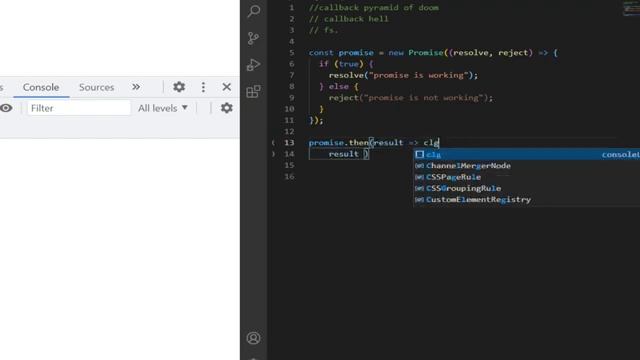The width and height of the screenshot is (640, 360).
Task: Click the "} else {" line
Action: (338, 87)
